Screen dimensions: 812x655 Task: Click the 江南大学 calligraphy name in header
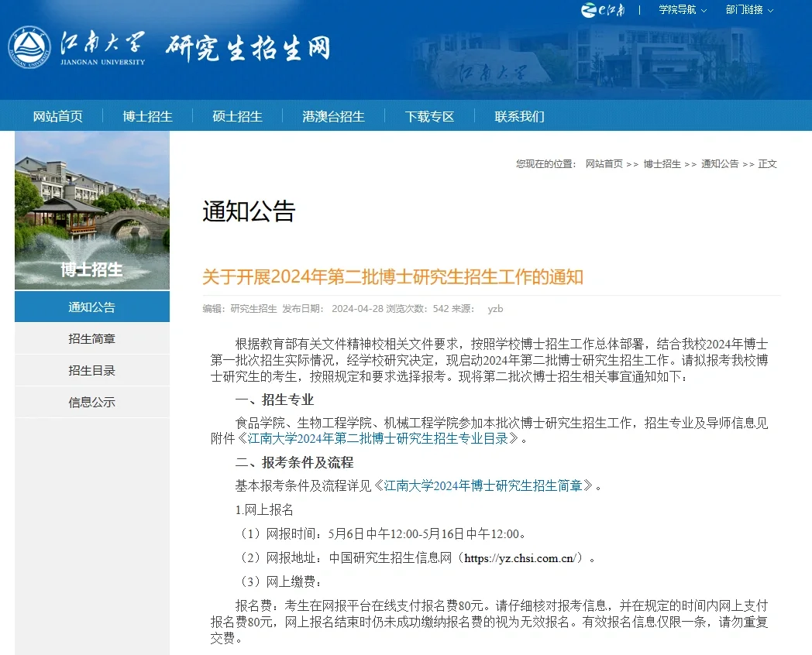click(x=102, y=43)
